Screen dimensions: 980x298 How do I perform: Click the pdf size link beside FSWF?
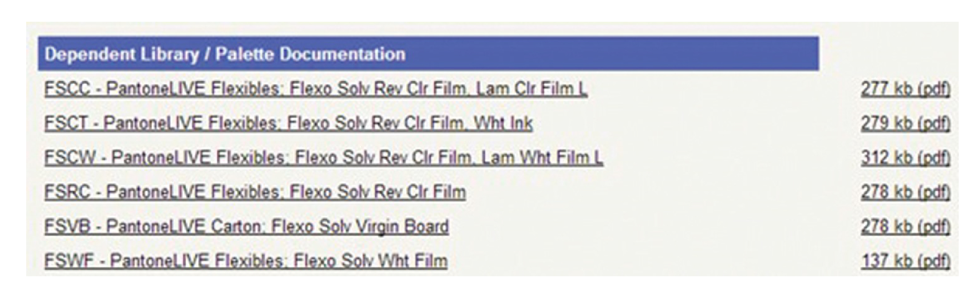tap(905, 261)
